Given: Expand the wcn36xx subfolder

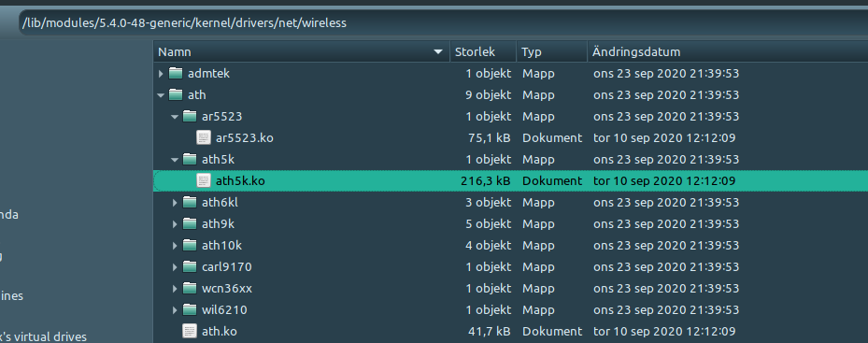Looking at the screenshot, I should [x=175, y=289].
